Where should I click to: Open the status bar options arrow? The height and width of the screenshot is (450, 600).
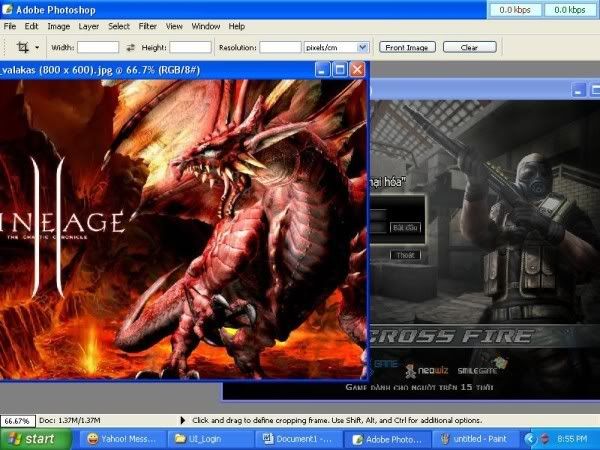coord(183,421)
